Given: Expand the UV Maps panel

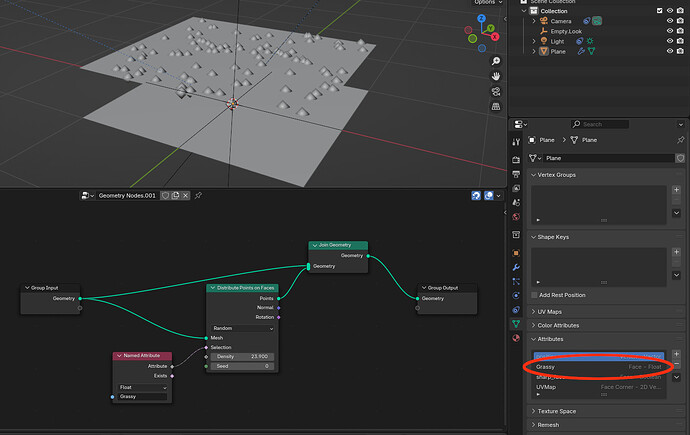Looking at the screenshot, I should click(533, 311).
